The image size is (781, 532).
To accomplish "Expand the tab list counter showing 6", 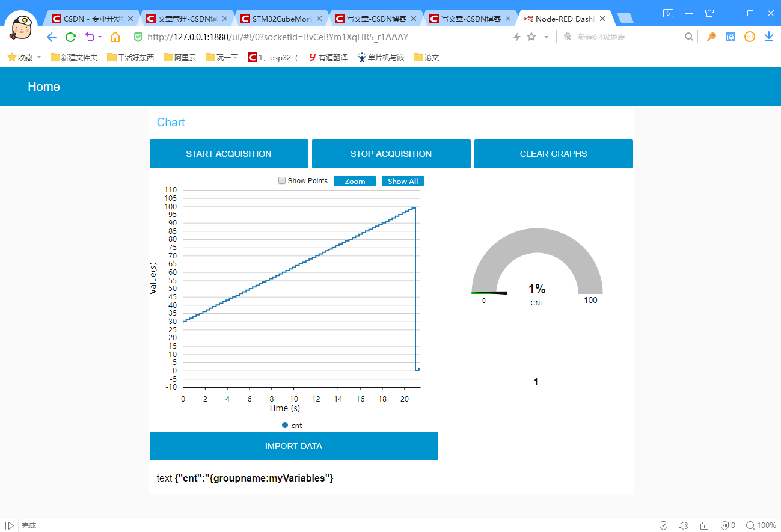I will (667, 13).
